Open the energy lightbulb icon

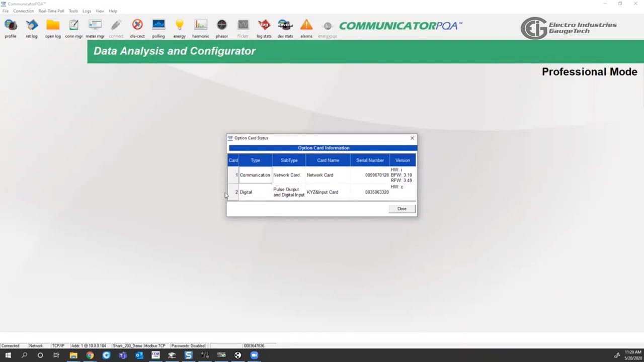pos(180,28)
